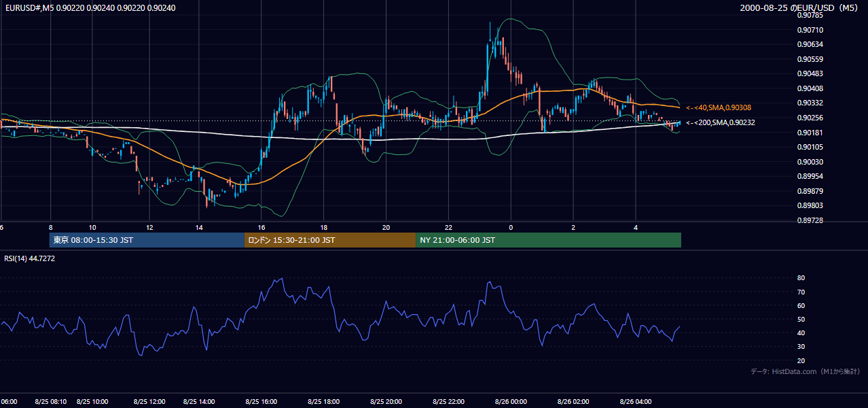Click the 8/25 14:00 date label

click(199, 402)
